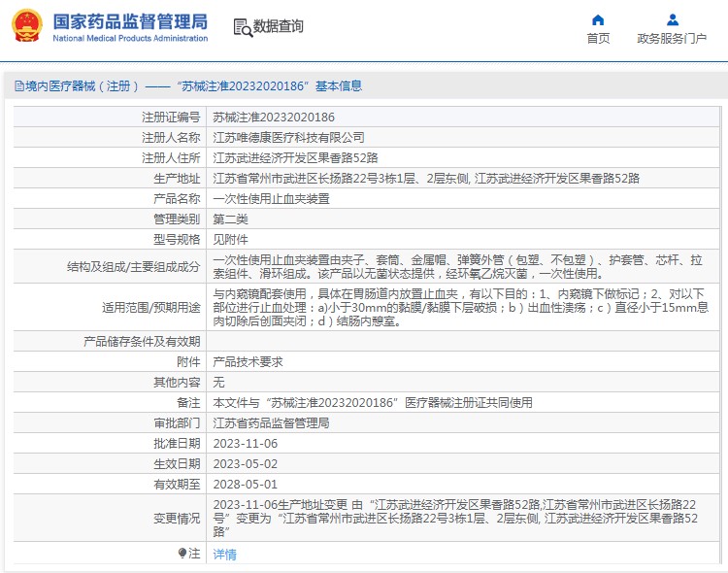Click the 结构及组成 description text
The height and width of the screenshot is (573, 728).
tap(457, 267)
